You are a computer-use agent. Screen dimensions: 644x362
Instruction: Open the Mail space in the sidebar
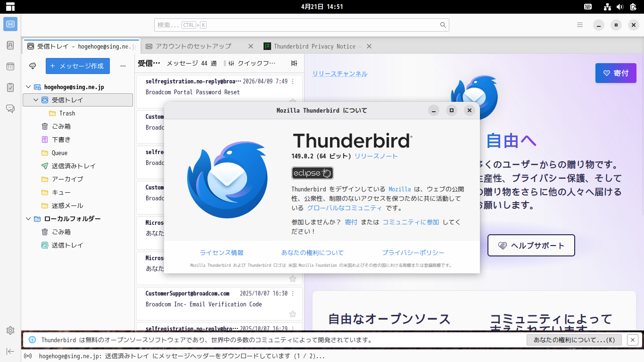point(10,24)
